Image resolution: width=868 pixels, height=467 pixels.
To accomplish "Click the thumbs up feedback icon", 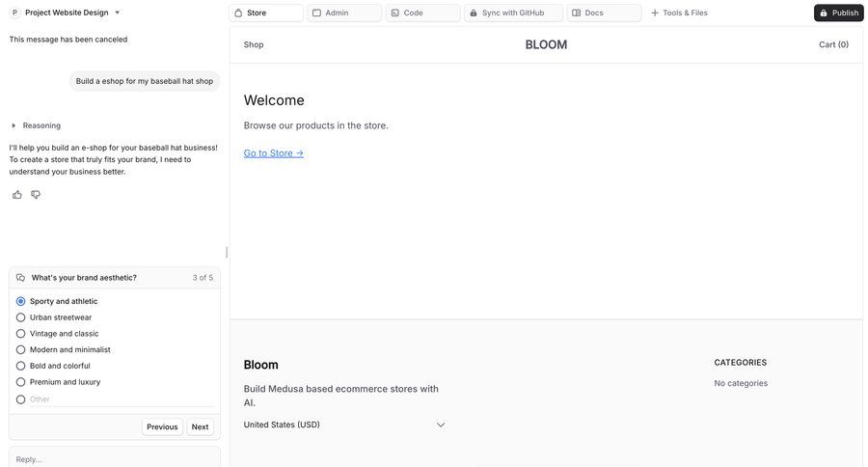I will [17, 195].
